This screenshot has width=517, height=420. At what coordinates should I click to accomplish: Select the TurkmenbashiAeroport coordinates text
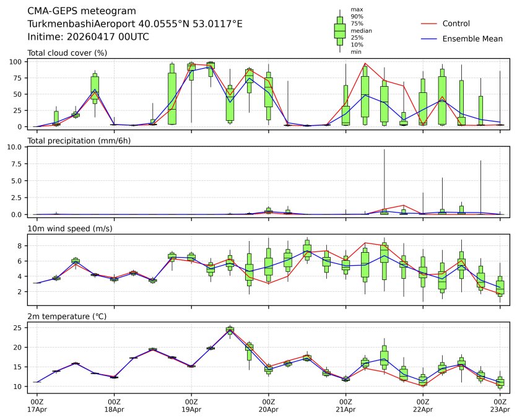pos(135,24)
